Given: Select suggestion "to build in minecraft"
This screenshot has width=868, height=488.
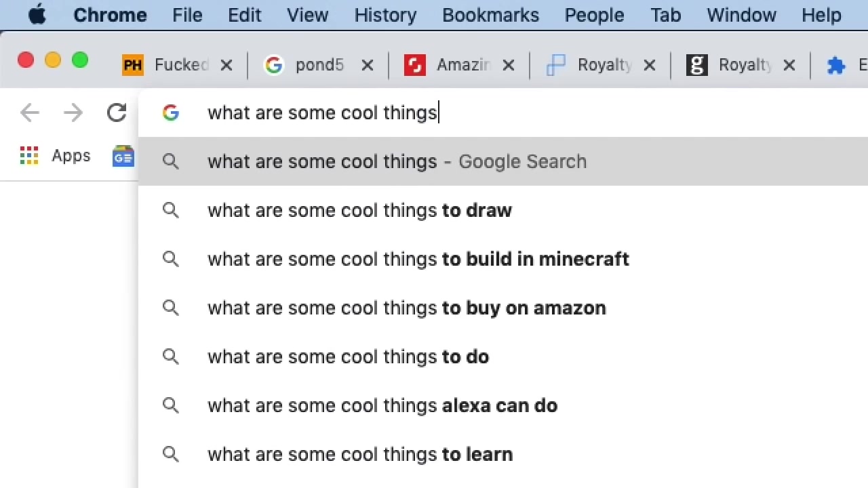Looking at the screenshot, I should click(503, 259).
